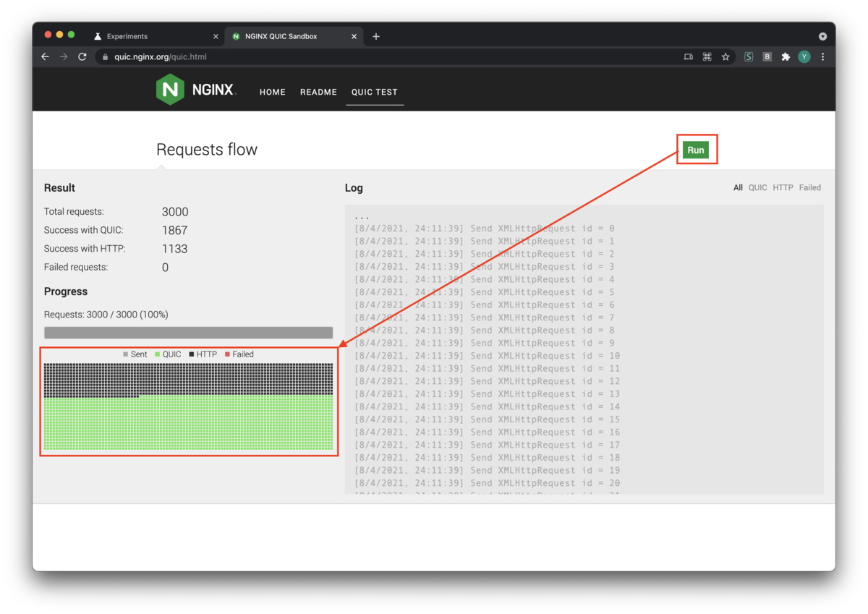Click the green QUIC legend swatch
The height and width of the screenshot is (614, 868).
(x=158, y=354)
